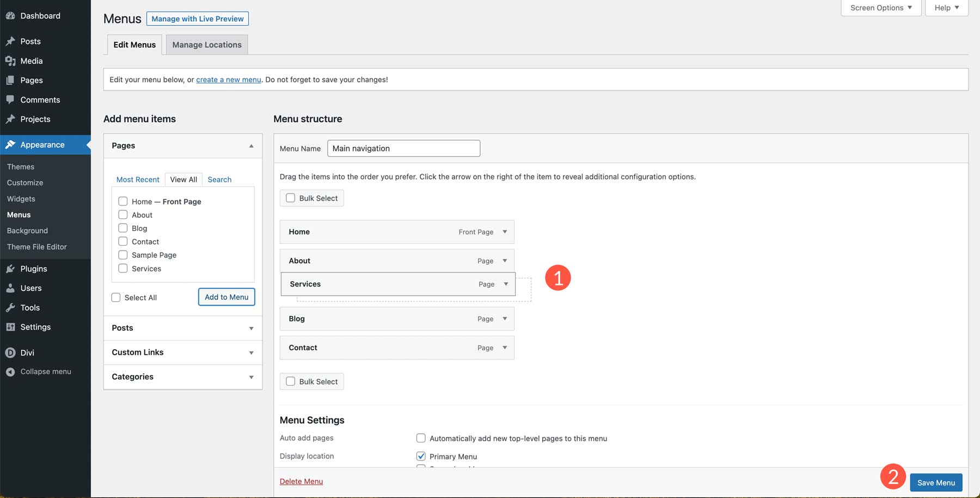Click the Collapse menu arrow icon
The image size is (980, 498).
click(x=10, y=372)
